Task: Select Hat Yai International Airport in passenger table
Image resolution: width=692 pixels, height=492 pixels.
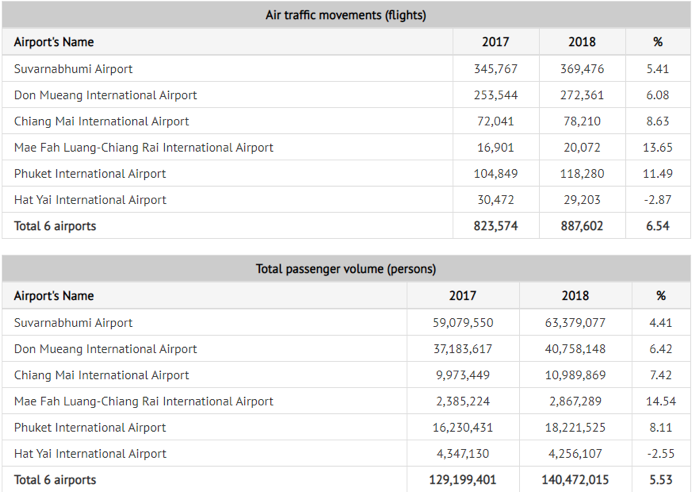Action: (x=90, y=453)
